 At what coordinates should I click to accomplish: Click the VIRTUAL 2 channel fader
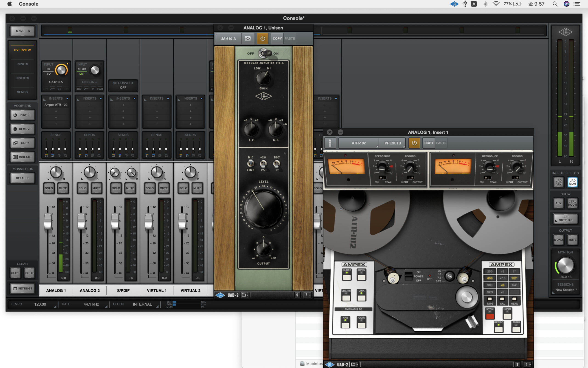tap(182, 221)
